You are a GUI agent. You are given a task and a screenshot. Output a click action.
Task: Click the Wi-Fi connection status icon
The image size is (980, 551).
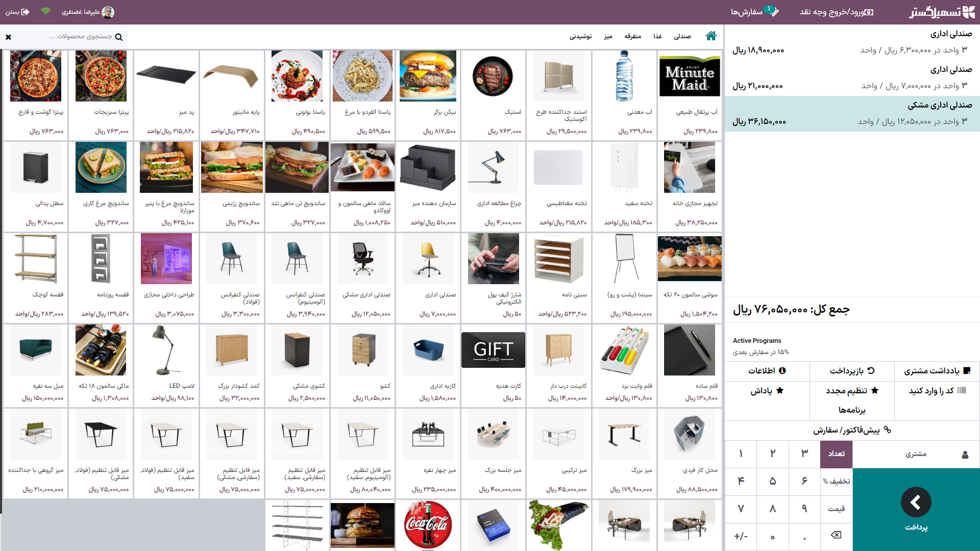46,11
